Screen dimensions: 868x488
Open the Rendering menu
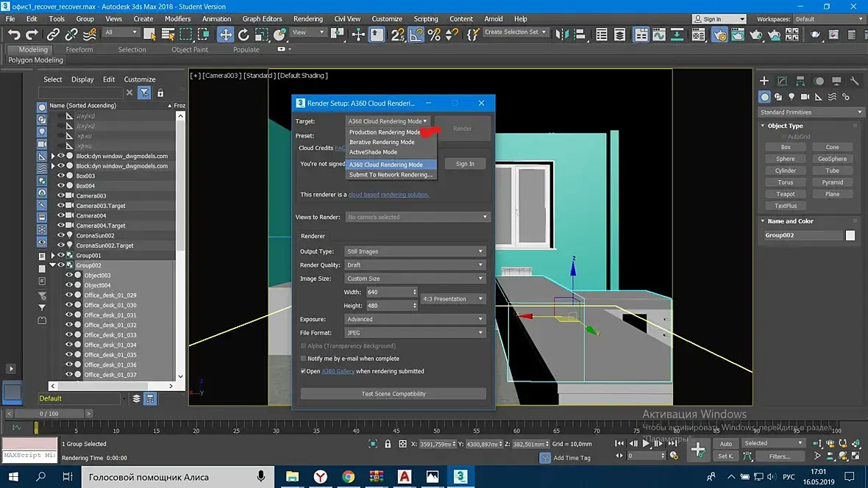tap(307, 19)
